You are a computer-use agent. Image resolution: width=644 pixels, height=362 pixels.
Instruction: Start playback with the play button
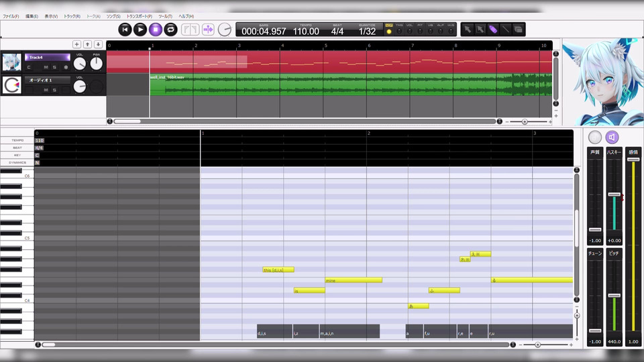pyautogui.click(x=140, y=29)
